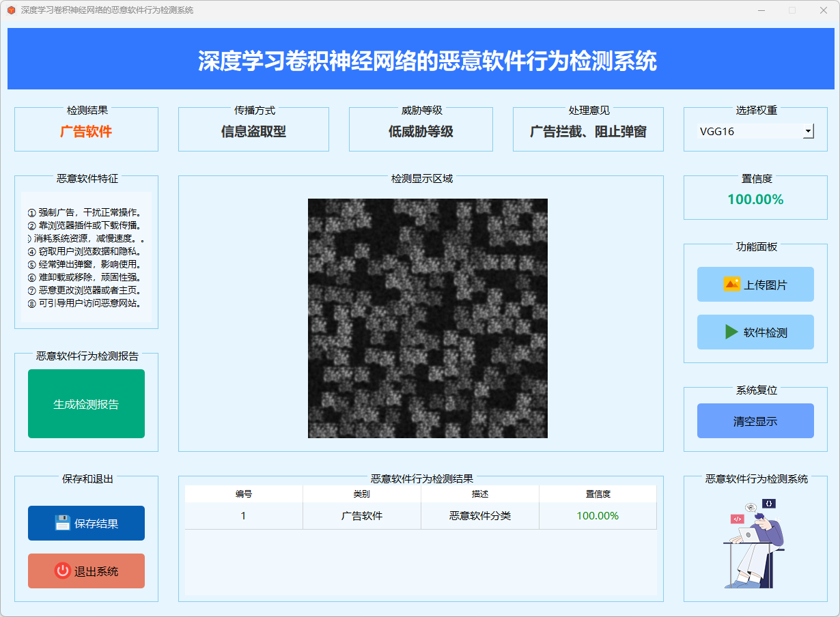Click the 描述 column header
Screen dimensions: 840x617
pos(480,494)
